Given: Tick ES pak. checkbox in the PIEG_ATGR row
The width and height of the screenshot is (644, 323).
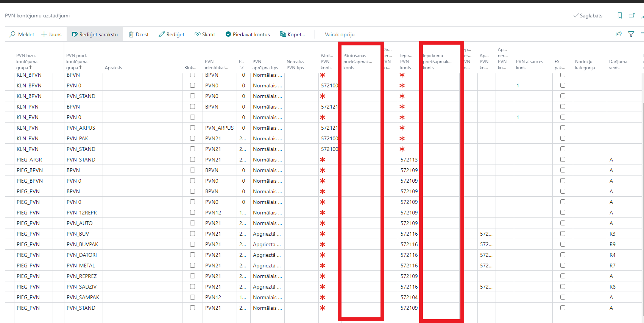Looking at the screenshot, I should pyautogui.click(x=563, y=160).
